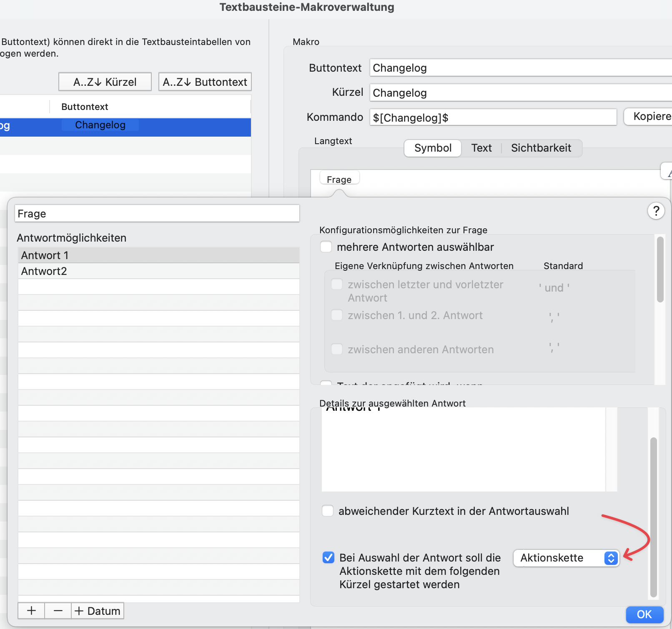Sort list by A..Z Buttontext
Viewport: 672px width, 629px height.
(x=205, y=82)
